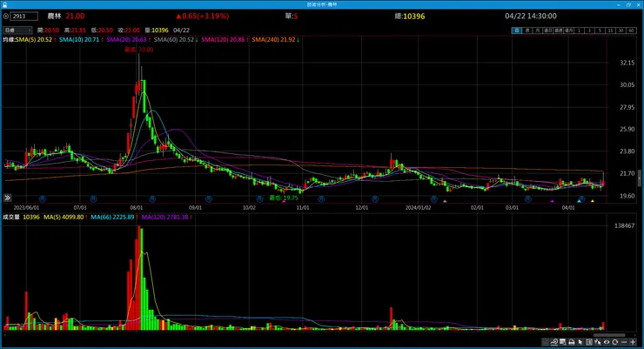Click the plus zoom-in icon

(633, 342)
